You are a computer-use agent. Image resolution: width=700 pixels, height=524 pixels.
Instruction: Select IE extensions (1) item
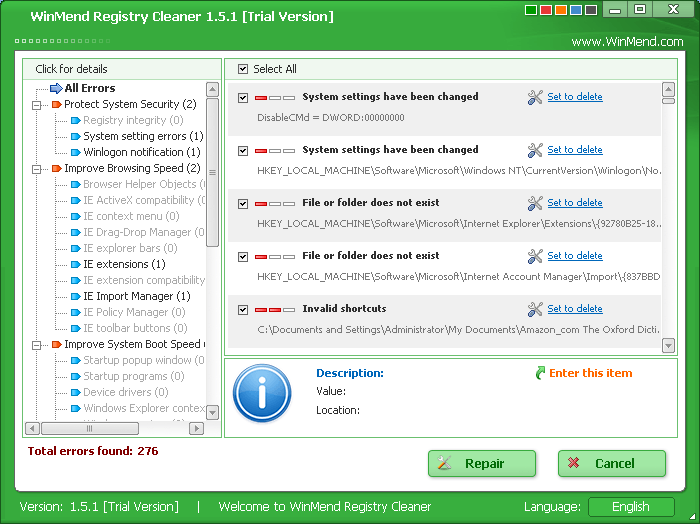point(124,264)
